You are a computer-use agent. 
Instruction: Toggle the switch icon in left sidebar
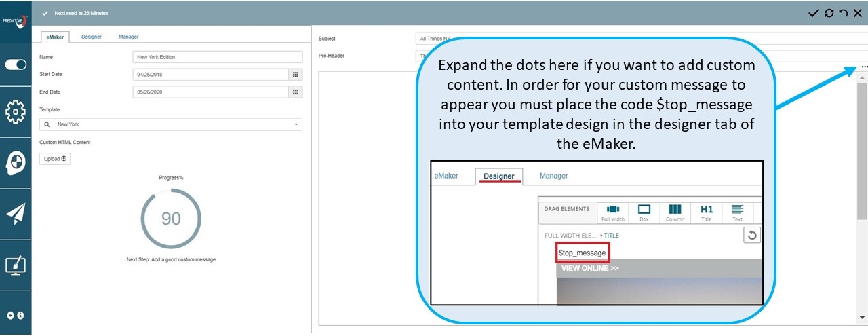(x=16, y=64)
